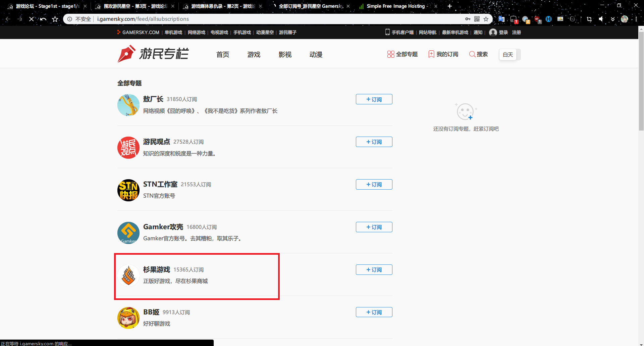
Task: Open the 游民圈子 top bar link
Action: [x=288, y=33]
